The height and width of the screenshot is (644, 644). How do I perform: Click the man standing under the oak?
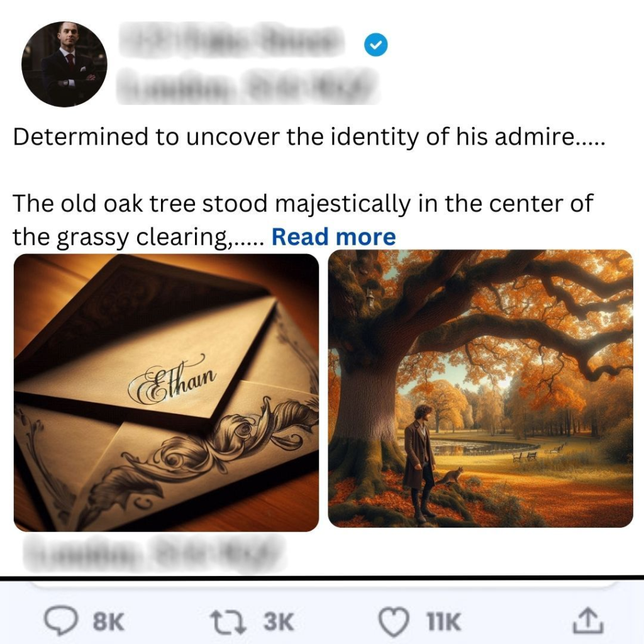coord(419,463)
